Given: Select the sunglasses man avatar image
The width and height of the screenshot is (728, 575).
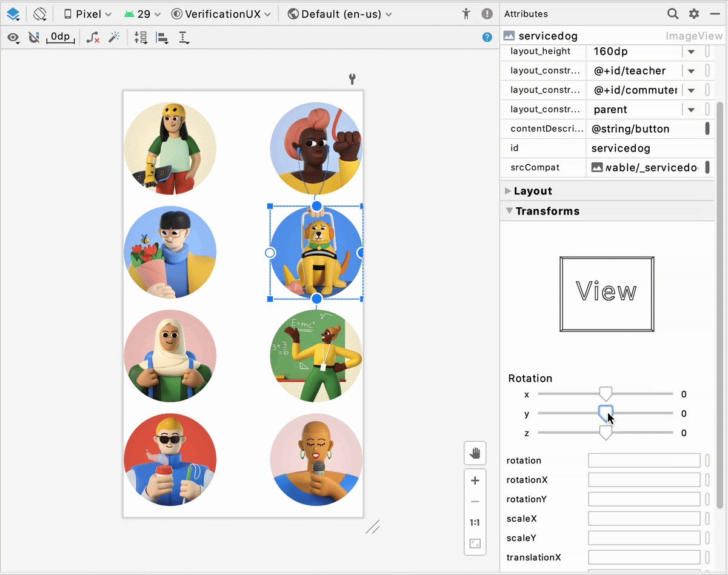Looking at the screenshot, I should (170, 459).
